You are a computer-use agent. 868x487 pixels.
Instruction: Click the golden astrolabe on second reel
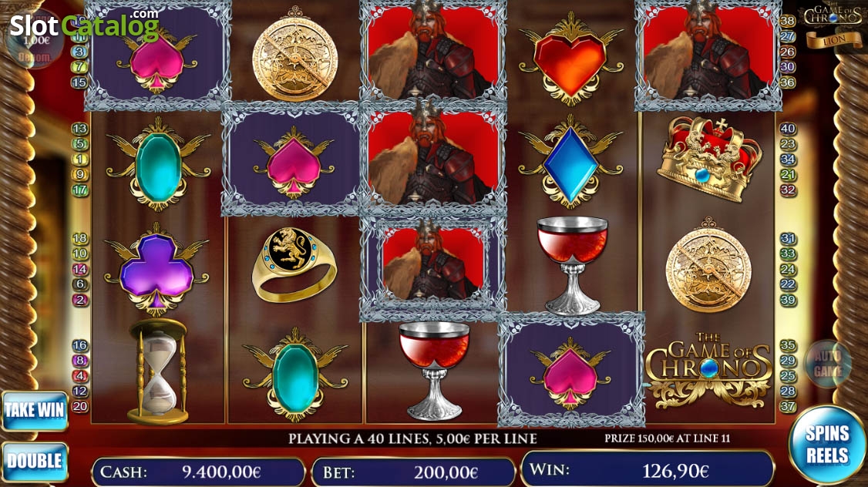(294, 54)
